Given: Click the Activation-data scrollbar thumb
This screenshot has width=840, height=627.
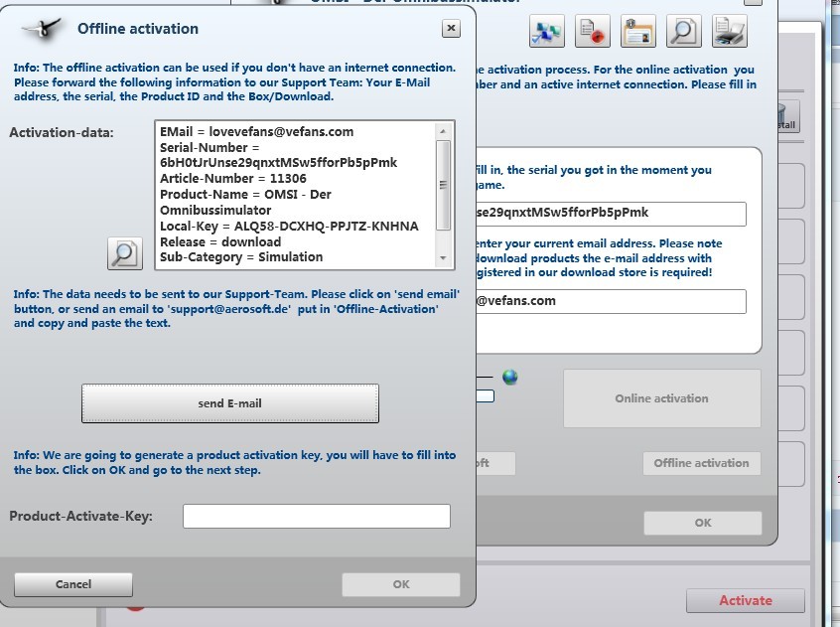Looking at the screenshot, I should (x=443, y=185).
